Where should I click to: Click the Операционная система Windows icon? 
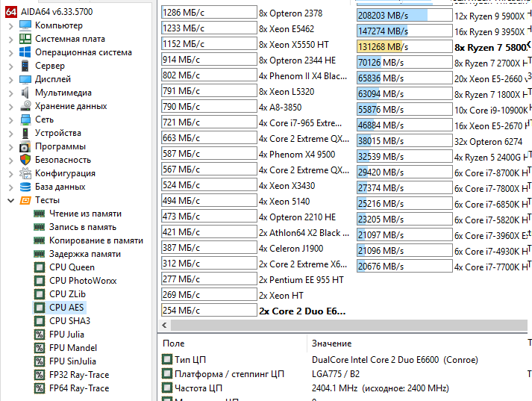click(25, 52)
